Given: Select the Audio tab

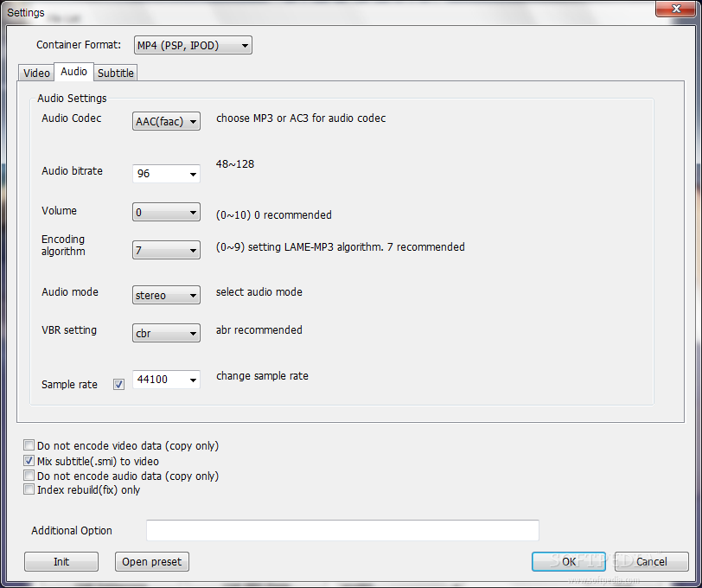Looking at the screenshot, I should pyautogui.click(x=73, y=72).
